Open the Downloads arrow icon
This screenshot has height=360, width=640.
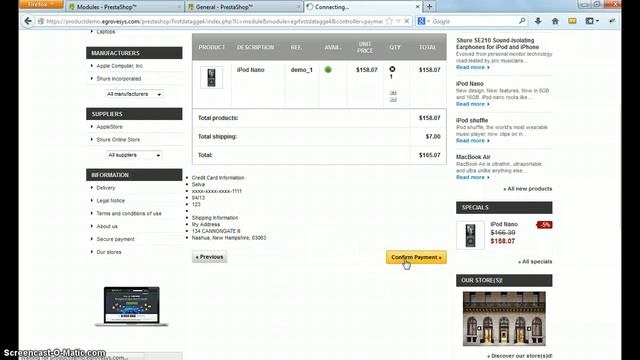[538, 21]
